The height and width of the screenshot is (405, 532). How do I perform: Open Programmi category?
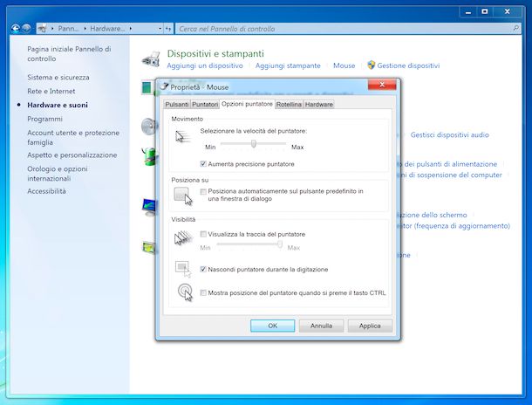click(44, 119)
